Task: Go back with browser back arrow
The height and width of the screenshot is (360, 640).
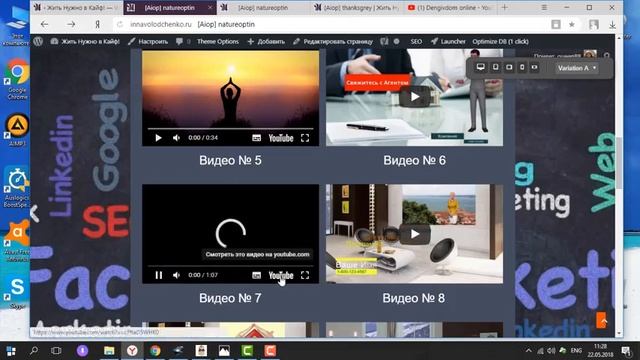Action: point(44,24)
